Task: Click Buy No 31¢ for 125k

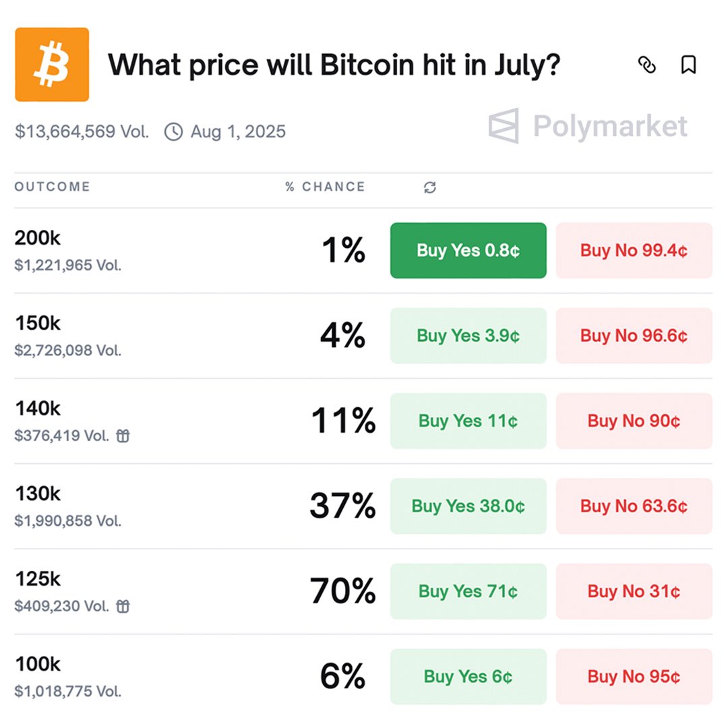Action: 634,591
